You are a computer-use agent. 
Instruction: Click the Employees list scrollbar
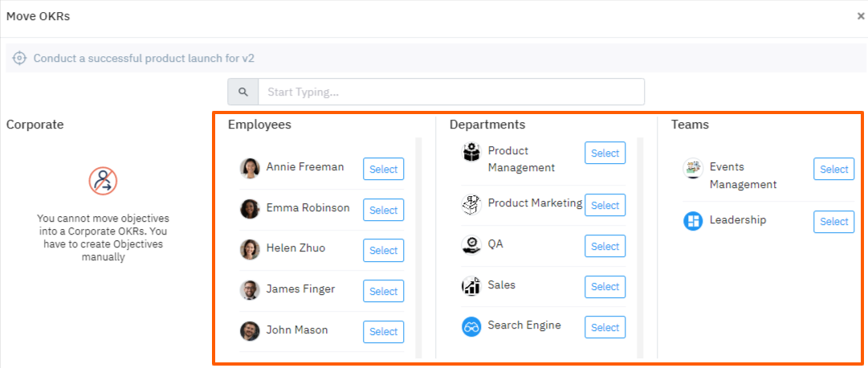coord(418,241)
